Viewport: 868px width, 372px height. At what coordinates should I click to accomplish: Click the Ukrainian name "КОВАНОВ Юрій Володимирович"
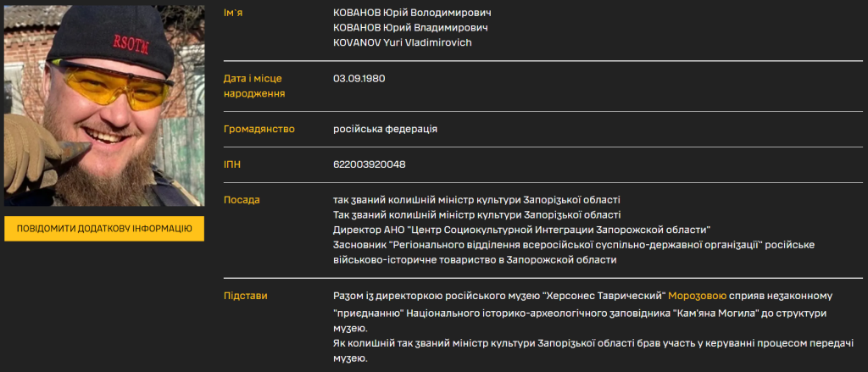tap(412, 14)
